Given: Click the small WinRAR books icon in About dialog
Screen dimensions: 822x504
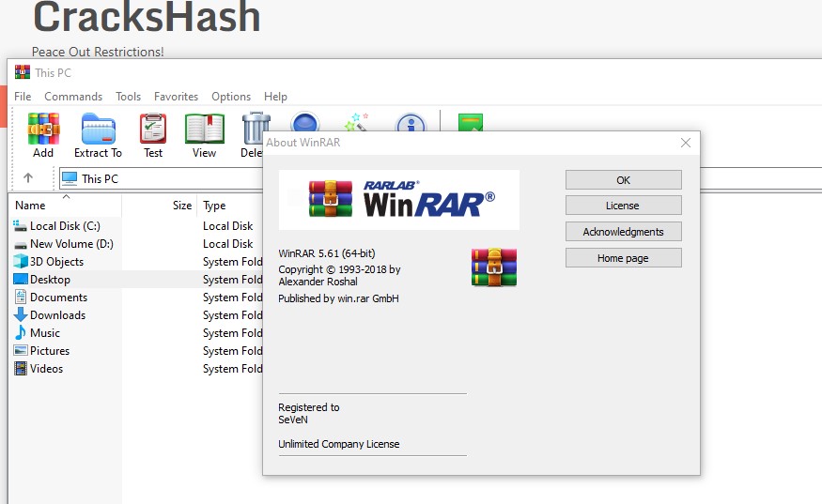Looking at the screenshot, I should (x=494, y=267).
